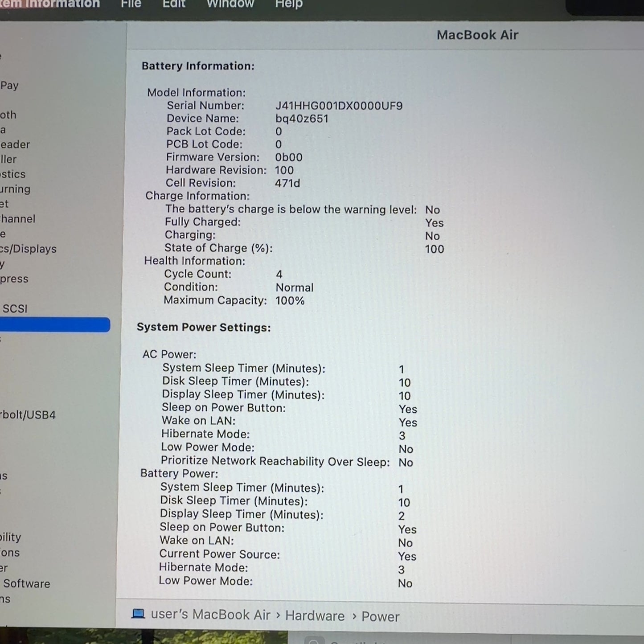Click AC Power's System Sleep Timer label
This screenshot has width=644, height=644.
pyautogui.click(x=244, y=368)
